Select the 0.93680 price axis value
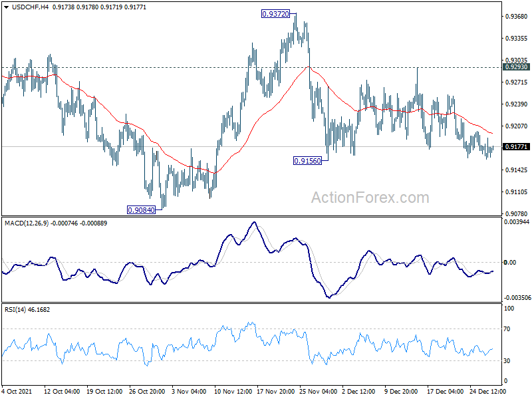This screenshot has height=399, width=532. pos(517,17)
